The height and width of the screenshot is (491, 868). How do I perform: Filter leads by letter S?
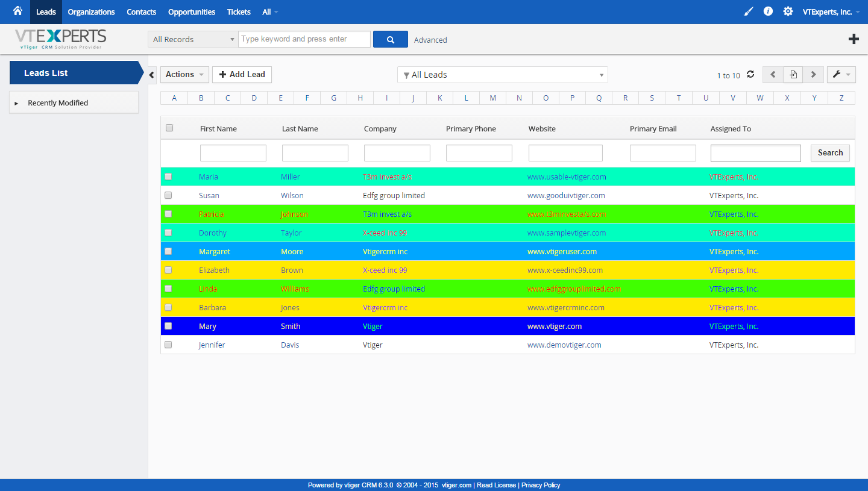(x=652, y=98)
